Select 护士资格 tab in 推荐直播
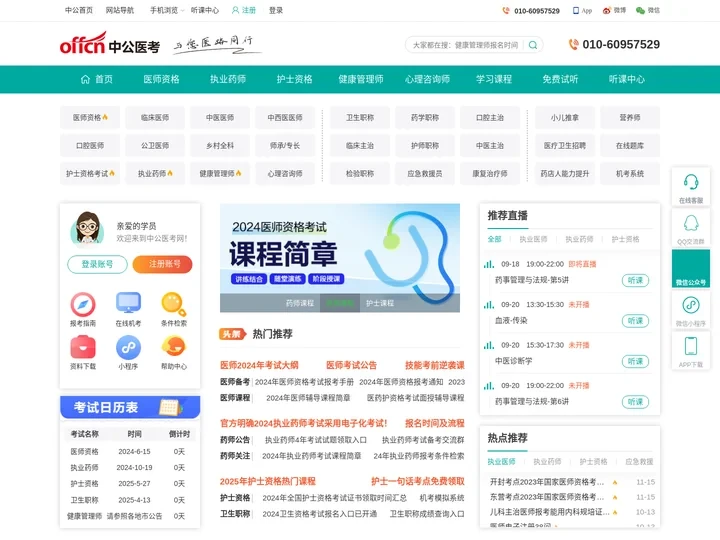 625,239
